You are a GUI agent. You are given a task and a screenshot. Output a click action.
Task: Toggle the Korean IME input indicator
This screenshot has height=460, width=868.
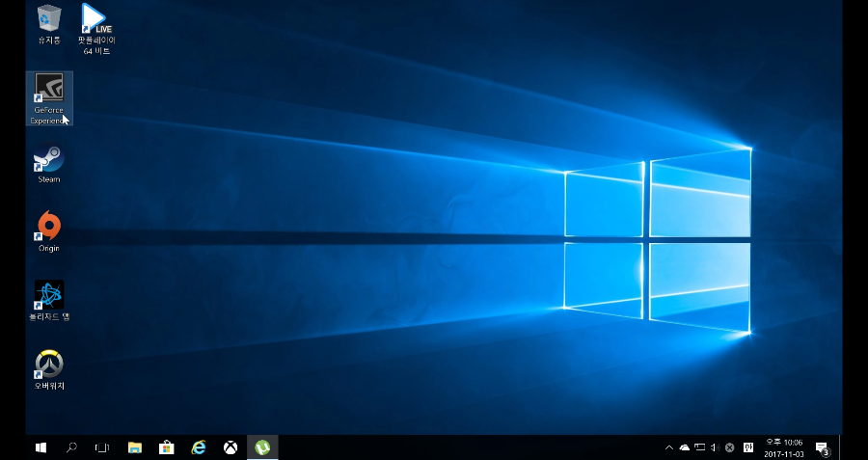point(747,447)
